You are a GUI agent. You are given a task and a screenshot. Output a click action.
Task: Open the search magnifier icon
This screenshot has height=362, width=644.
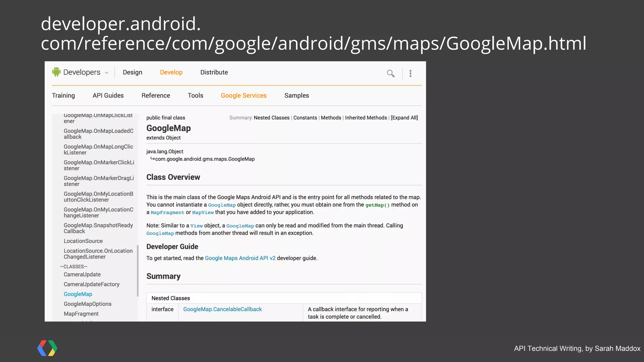(391, 74)
